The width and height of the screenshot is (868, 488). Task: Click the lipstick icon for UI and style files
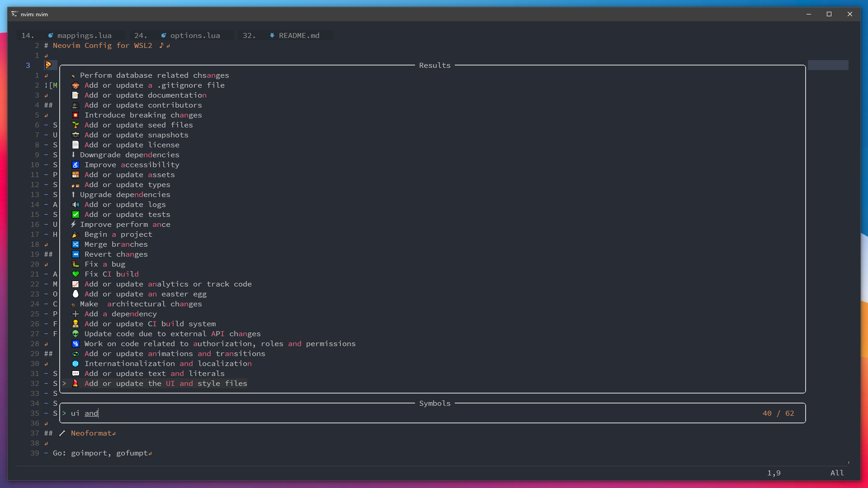pyautogui.click(x=75, y=384)
